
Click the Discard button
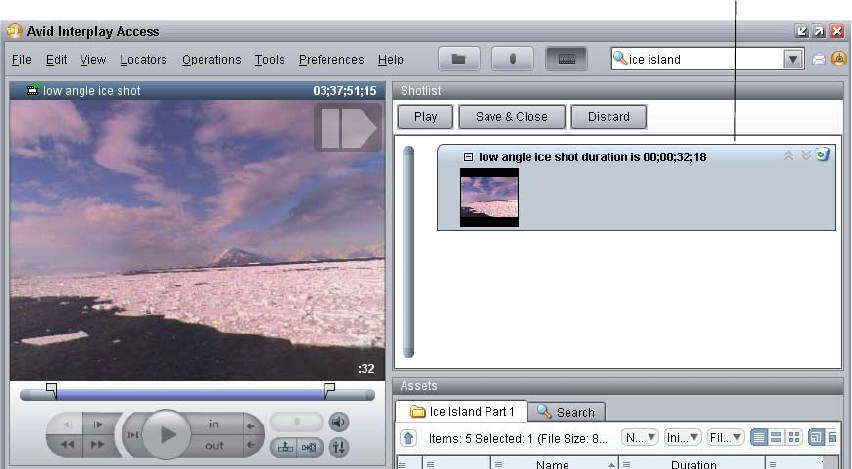(x=609, y=117)
